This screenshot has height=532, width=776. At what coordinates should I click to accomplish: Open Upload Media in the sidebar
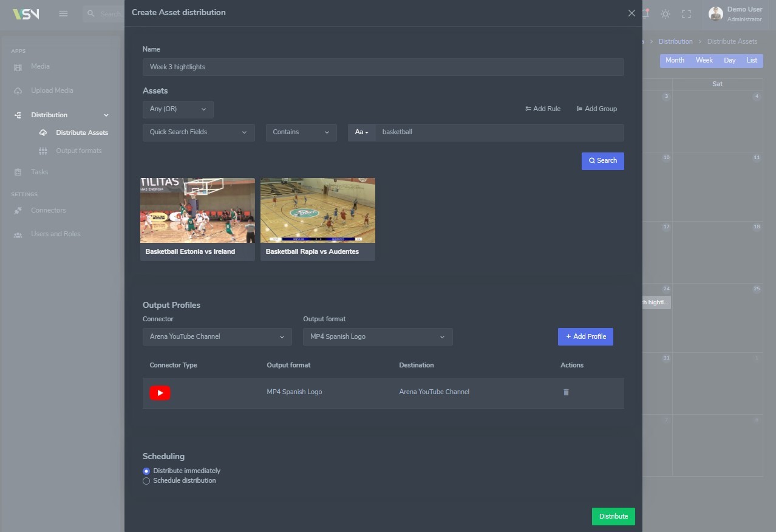tap(52, 90)
